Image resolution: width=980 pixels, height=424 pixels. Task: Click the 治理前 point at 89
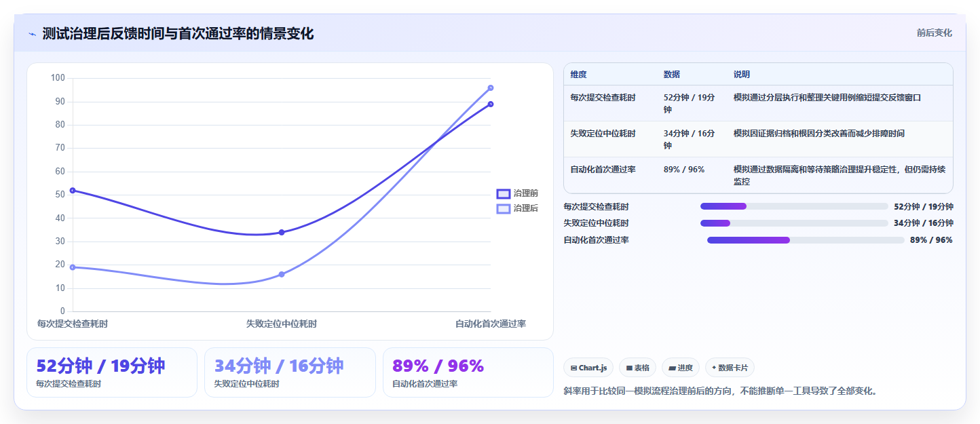(x=491, y=104)
